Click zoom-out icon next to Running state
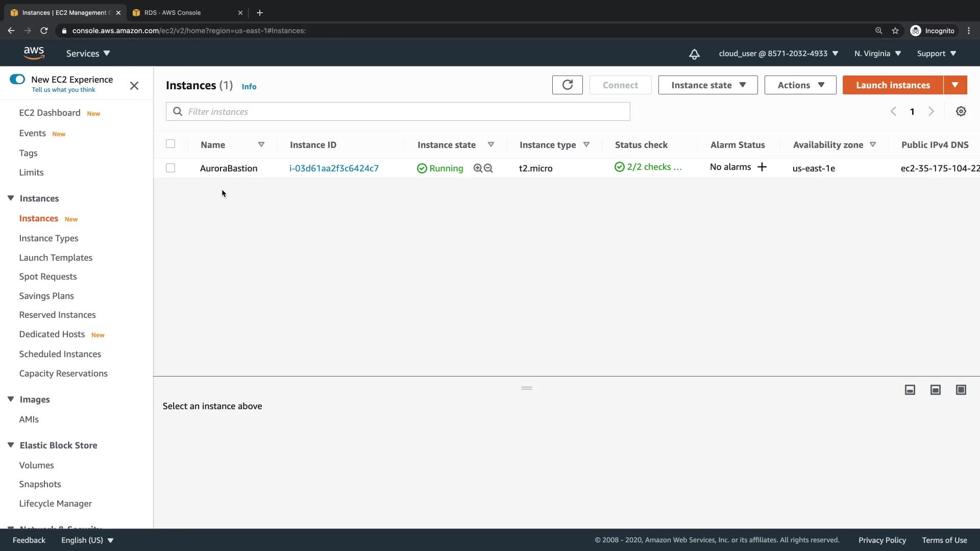This screenshot has height=551, width=980. 488,168
